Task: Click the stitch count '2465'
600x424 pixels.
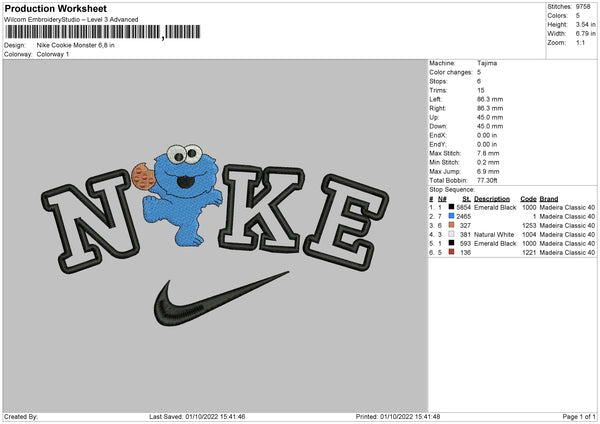Action: 464,217
